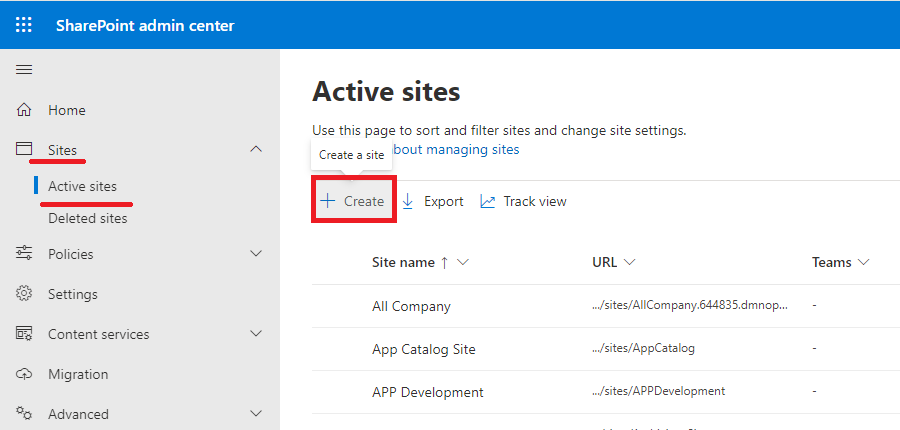Collapse the Sites section chevron
The height and width of the screenshot is (430, 900).
(x=257, y=149)
